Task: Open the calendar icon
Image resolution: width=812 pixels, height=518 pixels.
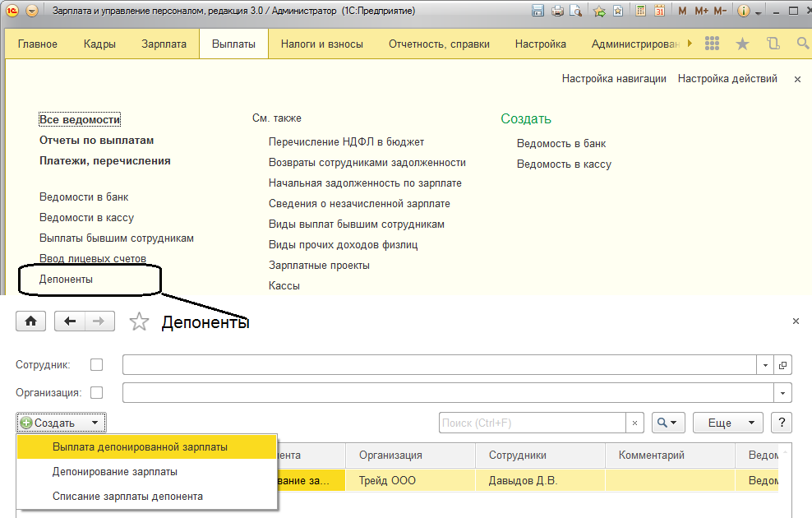Action: (659, 12)
